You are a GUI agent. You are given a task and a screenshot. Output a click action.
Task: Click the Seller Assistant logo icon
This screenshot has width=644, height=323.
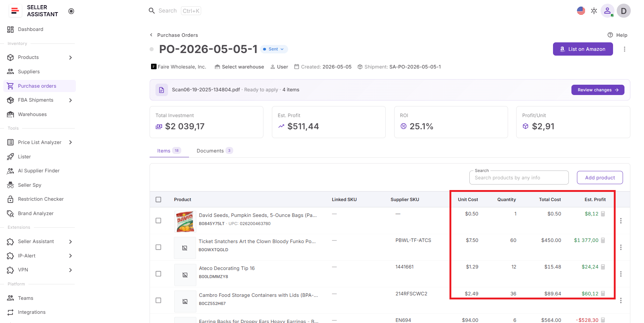pyautogui.click(x=15, y=11)
